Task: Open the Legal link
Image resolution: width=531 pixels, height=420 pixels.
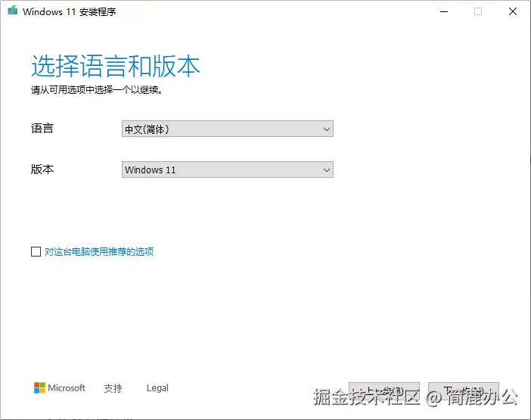Action: tap(157, 388)
